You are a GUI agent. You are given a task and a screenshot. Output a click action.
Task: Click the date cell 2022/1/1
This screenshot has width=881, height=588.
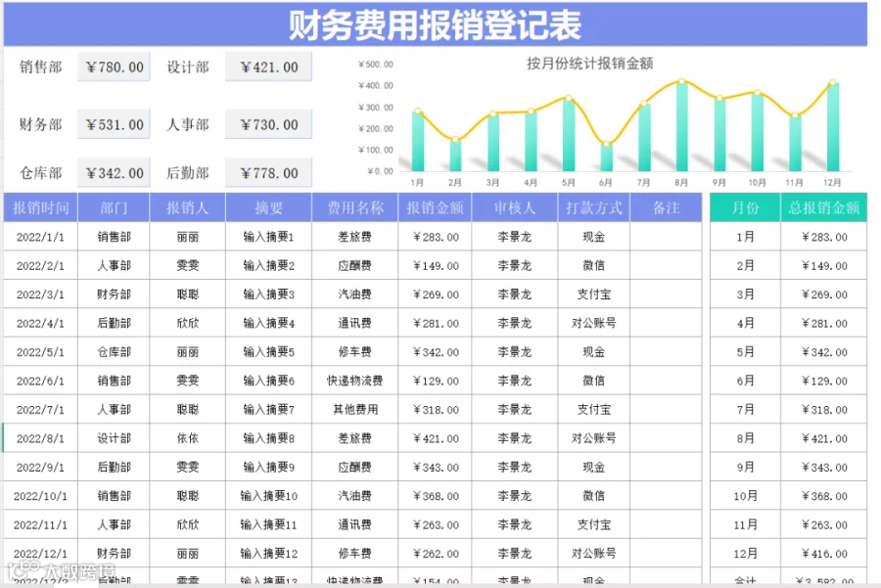(x=40, y=237)
